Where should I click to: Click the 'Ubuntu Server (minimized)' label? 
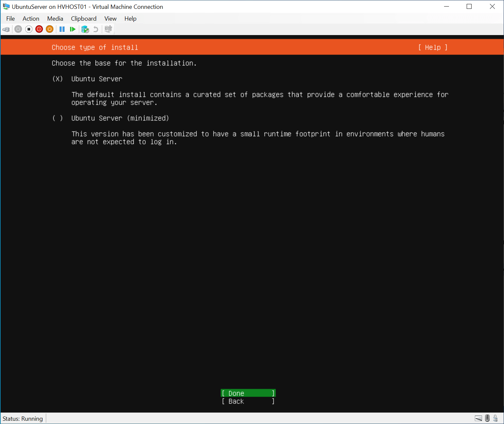pyautogui.click(x=120, y=118)
